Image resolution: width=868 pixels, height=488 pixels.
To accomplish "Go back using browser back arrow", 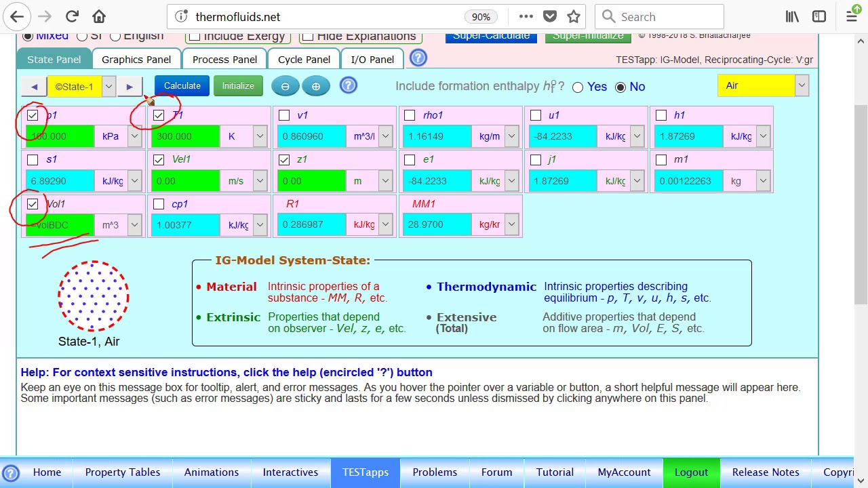I will coord(17,17).
